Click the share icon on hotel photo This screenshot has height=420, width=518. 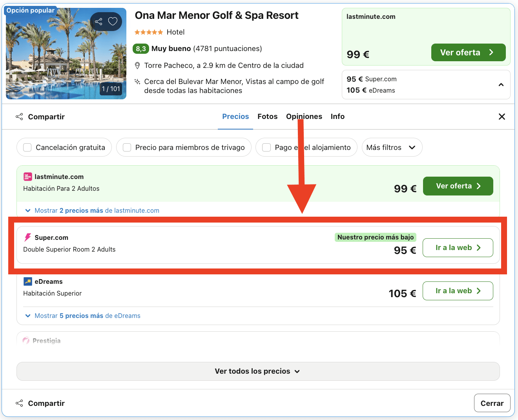pos(98,22)
